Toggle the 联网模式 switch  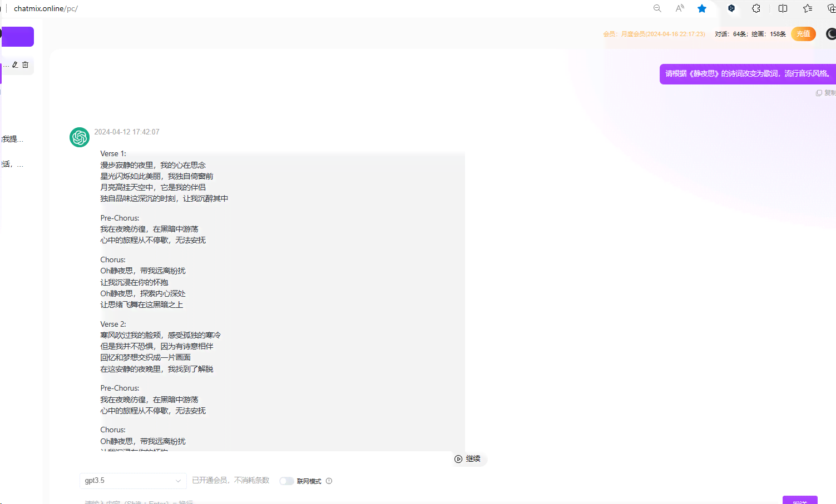[x=286, y=481]
